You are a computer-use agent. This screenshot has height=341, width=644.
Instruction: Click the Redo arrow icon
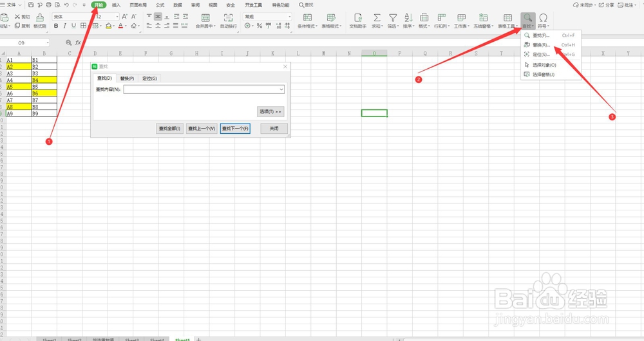(75, 5)
